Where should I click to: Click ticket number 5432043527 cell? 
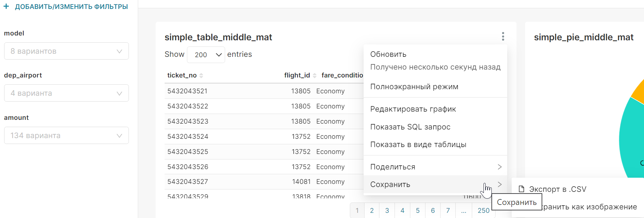[x=188, y=181]
